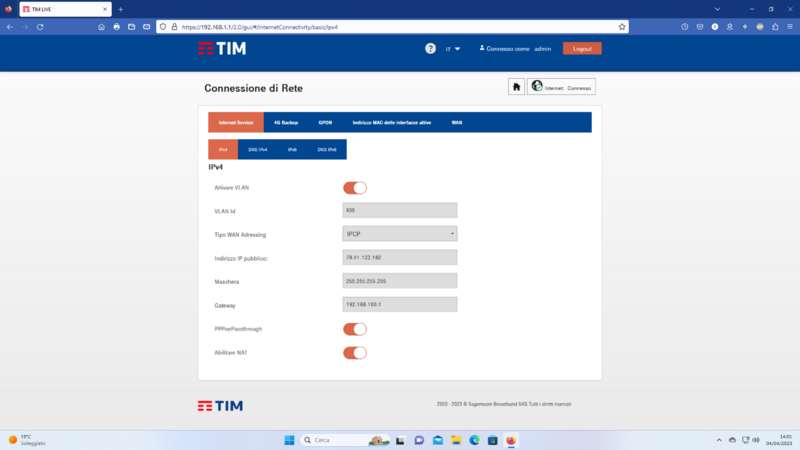This screenshot has width=800, height=450.
Task: Select the DNS IPv4 sub-tab
Action: tap(258, 149)
